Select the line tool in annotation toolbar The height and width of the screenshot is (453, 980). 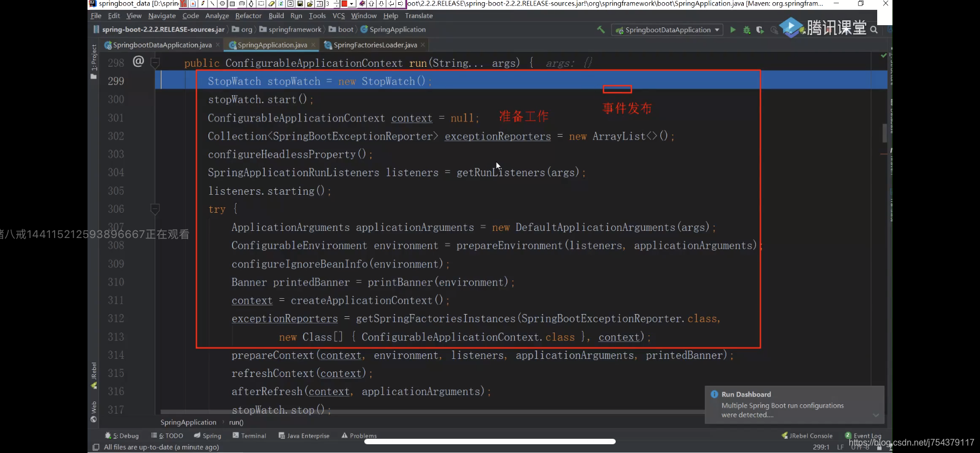pos(212,3)
